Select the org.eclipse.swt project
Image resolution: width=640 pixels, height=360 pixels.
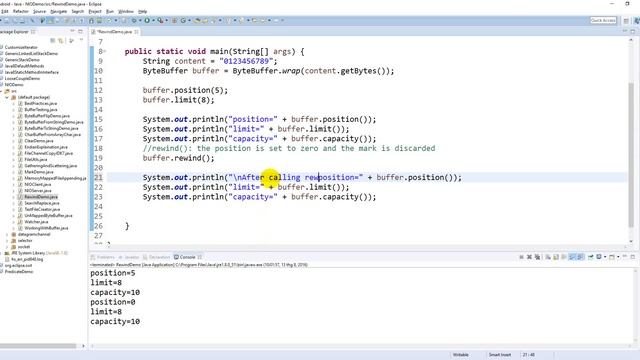click(x=18, y=265)
